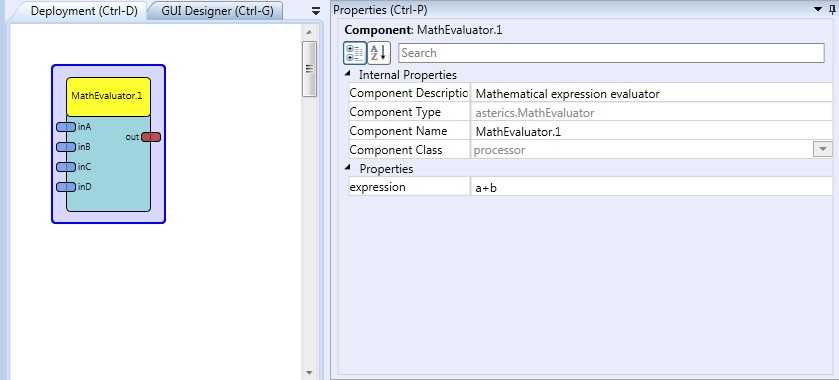
Task: Click the deployment canvas scroll-down arrow
Action: click(x=309, y=372)
